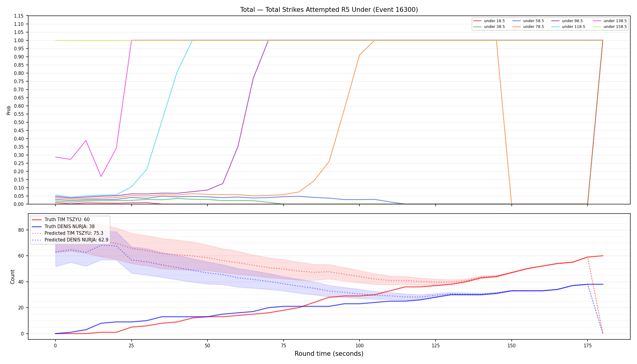Click 'Truth TIM TSZYU: 60' legend entry
Viewport: 637px width, 364px height.
[61, 220]
